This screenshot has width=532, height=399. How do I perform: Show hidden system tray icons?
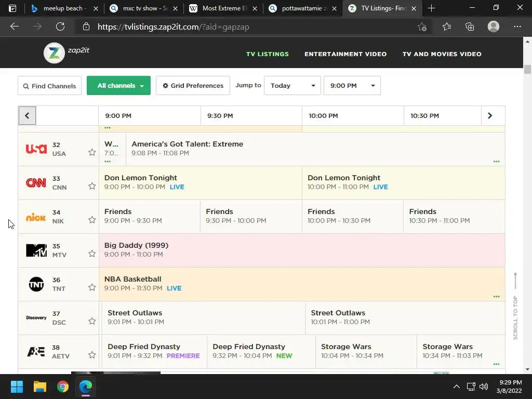(457, 387)
